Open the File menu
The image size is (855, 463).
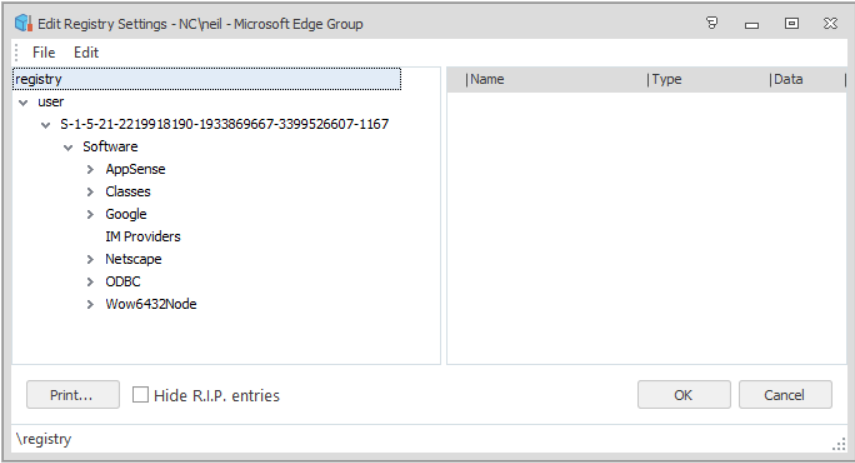44,52
